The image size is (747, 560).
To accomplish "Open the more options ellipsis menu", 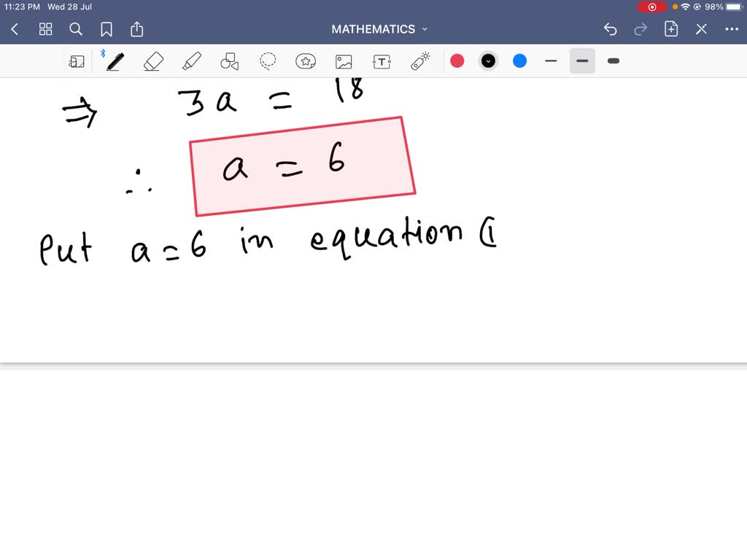I will coord(732,28).
